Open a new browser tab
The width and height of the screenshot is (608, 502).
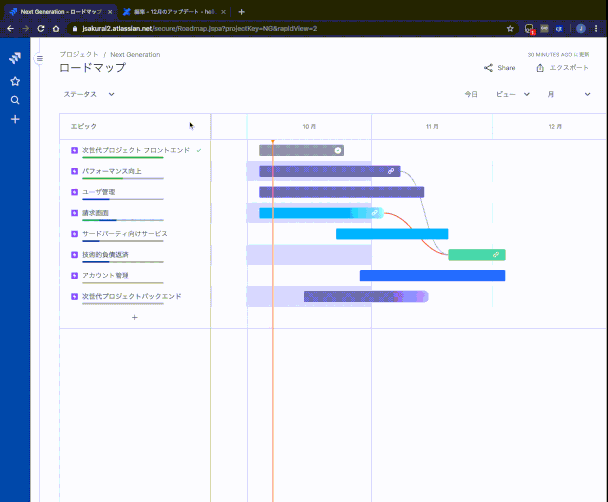point(241,12)
